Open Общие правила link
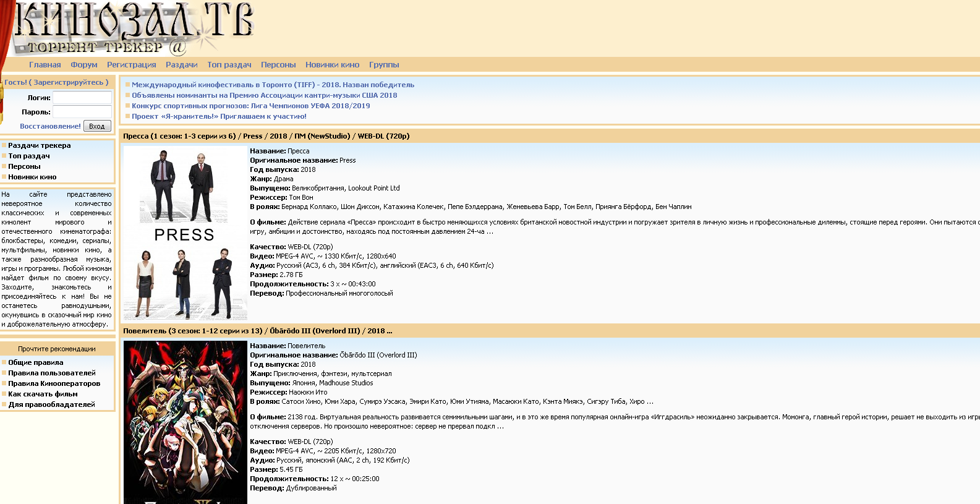 click(36, 362)
